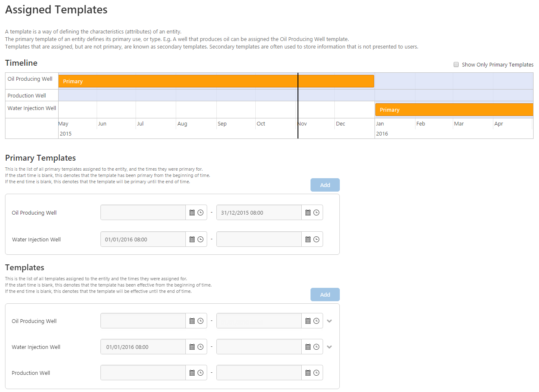The image size is (539, 392).
Task: Open clock picker for Oil Producing Well primary end
Action: [x=316, y=213]
